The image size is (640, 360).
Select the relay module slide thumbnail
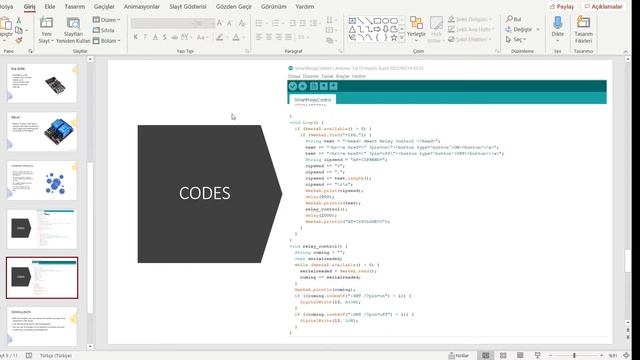pos(42,132)
